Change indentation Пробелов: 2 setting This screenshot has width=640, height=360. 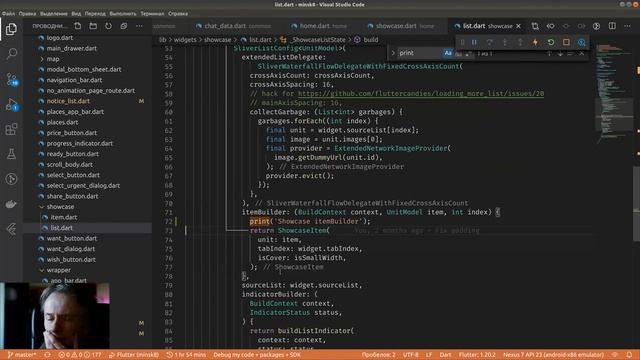[x=378, y=355]
